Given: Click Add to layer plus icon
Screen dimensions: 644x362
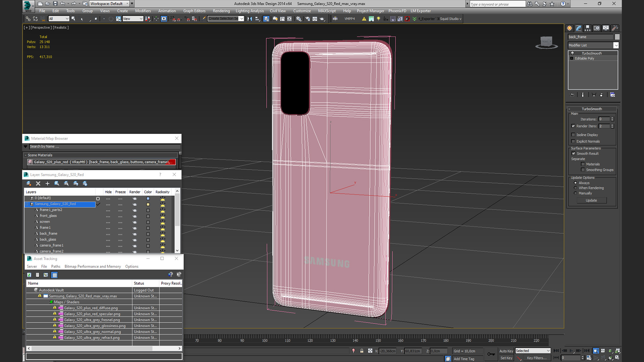Looking at the screenshot, I should [x=47, y=183].
